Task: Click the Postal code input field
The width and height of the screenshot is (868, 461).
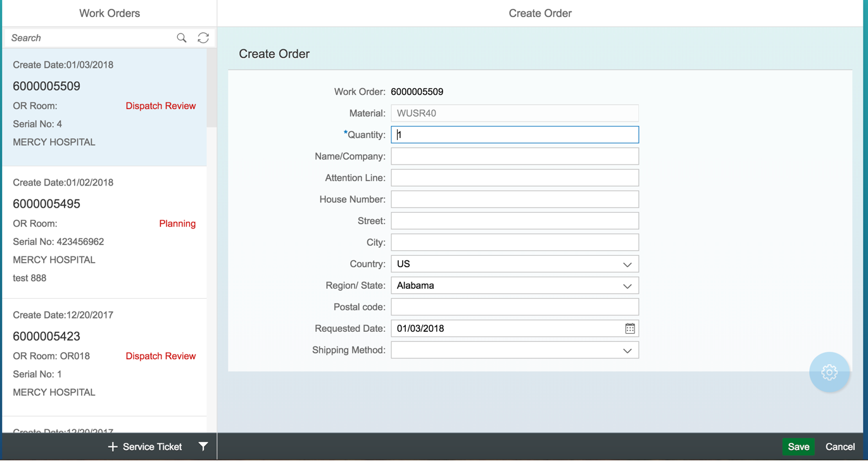Action: click(515, 307)
